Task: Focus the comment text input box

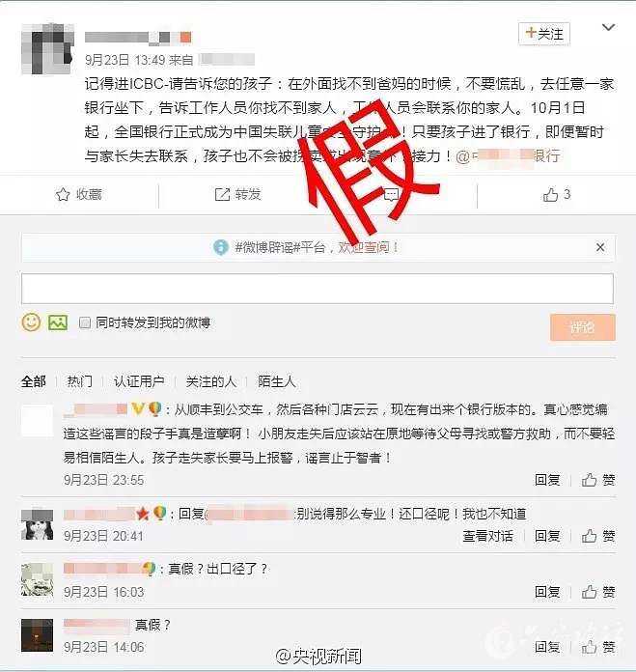Action: pos(318,289)
